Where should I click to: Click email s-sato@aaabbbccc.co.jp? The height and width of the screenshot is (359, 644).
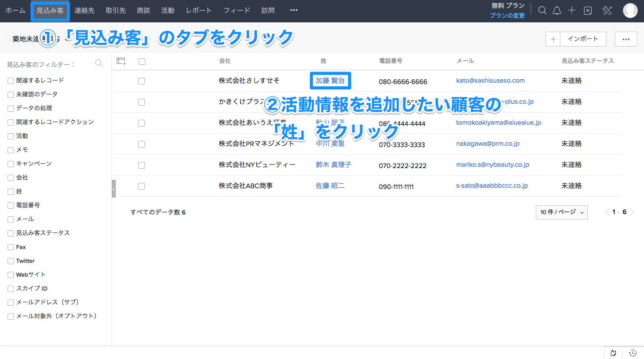pos(492,186)
